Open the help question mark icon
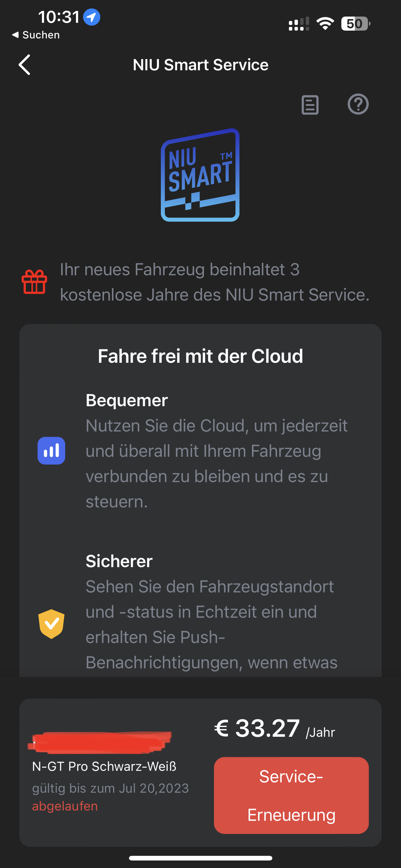Viewport: 401px width, 868px height. tap(358, 104)
